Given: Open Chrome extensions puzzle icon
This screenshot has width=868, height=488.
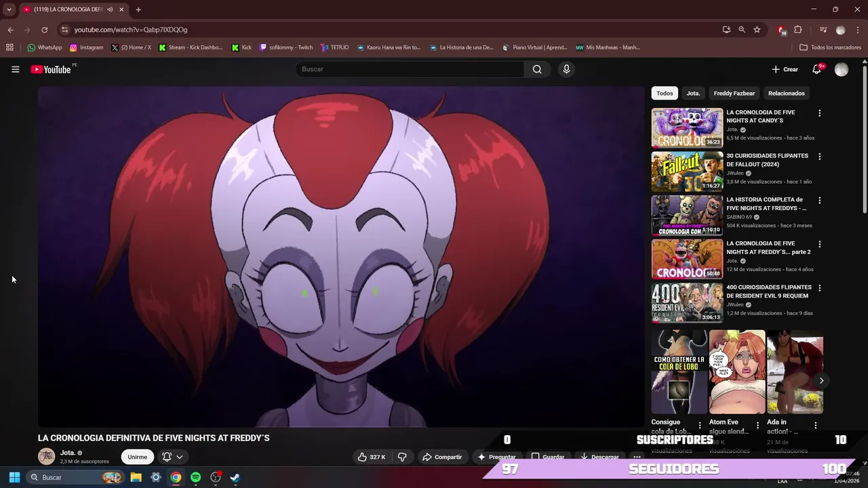Looking at the screenshot, I should [x=798, y=30].
